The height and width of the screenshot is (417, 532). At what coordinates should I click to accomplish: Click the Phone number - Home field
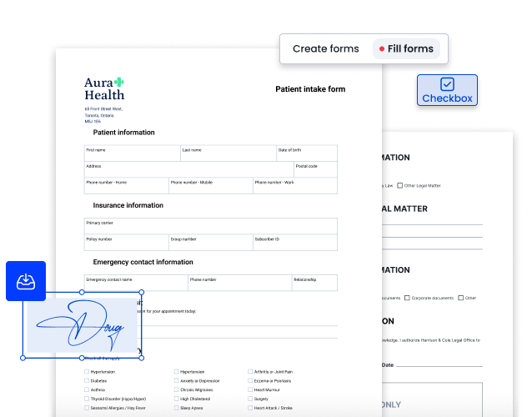point(127,186)
